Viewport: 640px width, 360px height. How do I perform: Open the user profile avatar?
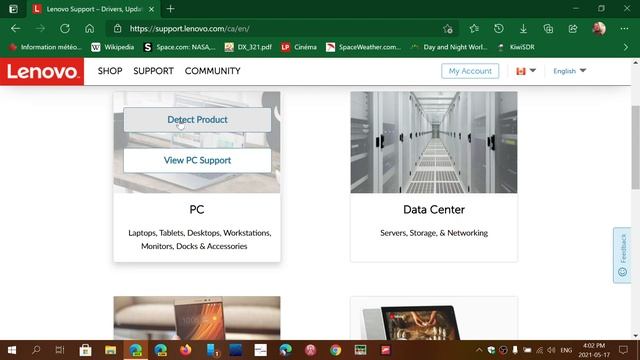click(599, 29)
